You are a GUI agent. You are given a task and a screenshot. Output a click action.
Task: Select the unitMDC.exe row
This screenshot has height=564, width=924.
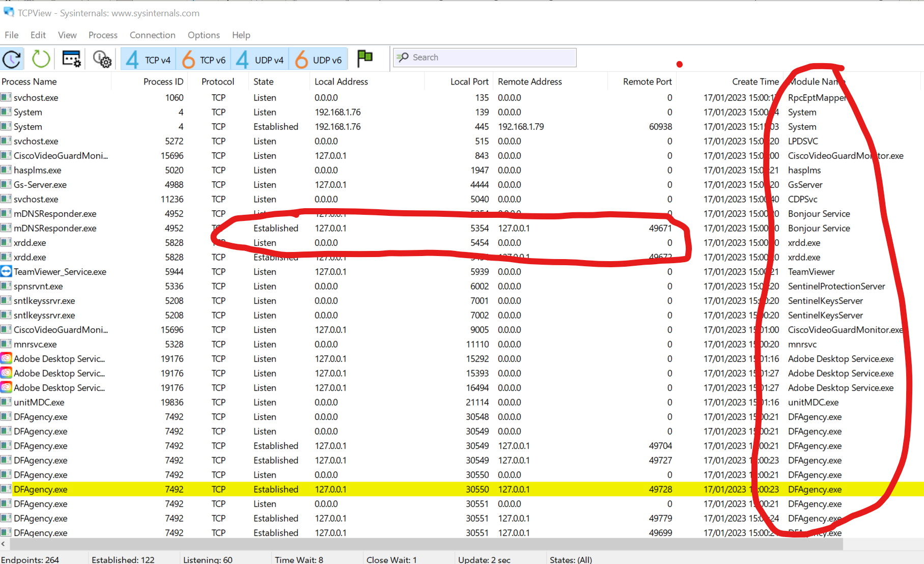(x=39, y=403)
